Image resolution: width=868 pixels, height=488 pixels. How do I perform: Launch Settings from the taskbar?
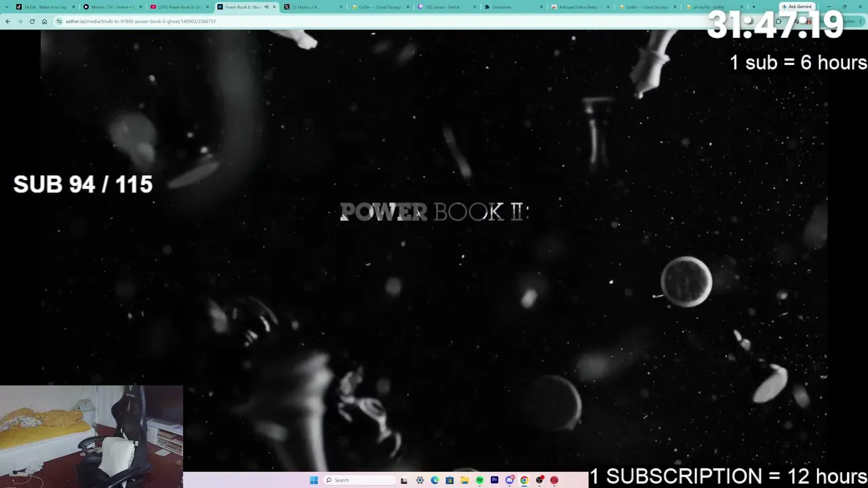pos(420,480)
